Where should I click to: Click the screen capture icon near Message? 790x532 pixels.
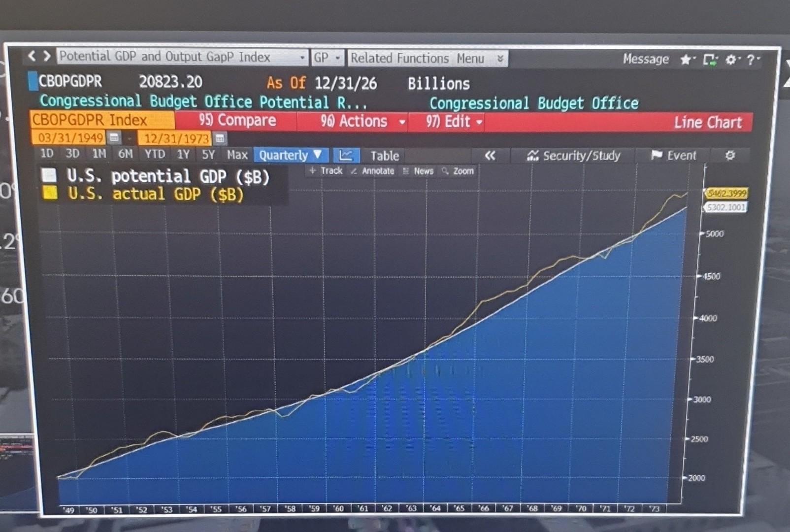710,60
